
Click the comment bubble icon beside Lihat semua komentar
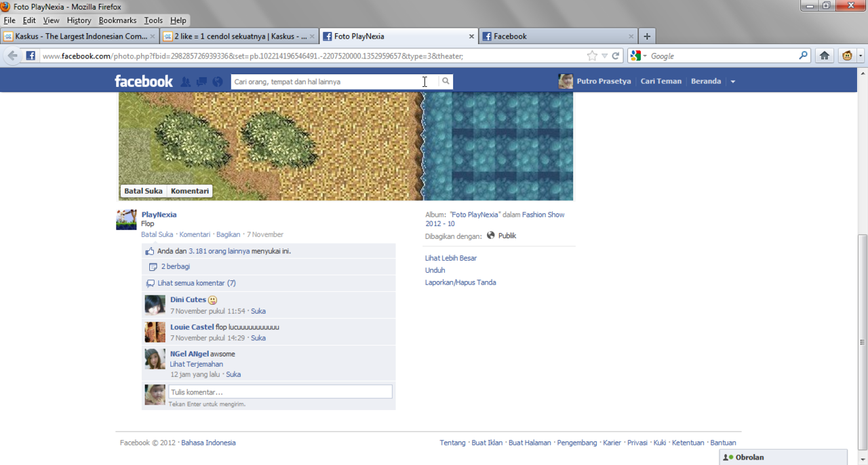pyautogui.click(x=151, y=283)
